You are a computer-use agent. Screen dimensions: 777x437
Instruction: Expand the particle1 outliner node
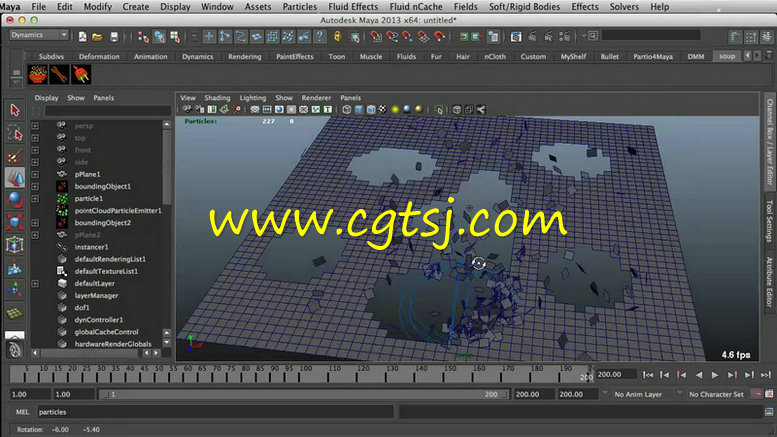pyautogui.click(x=35, y=199)
